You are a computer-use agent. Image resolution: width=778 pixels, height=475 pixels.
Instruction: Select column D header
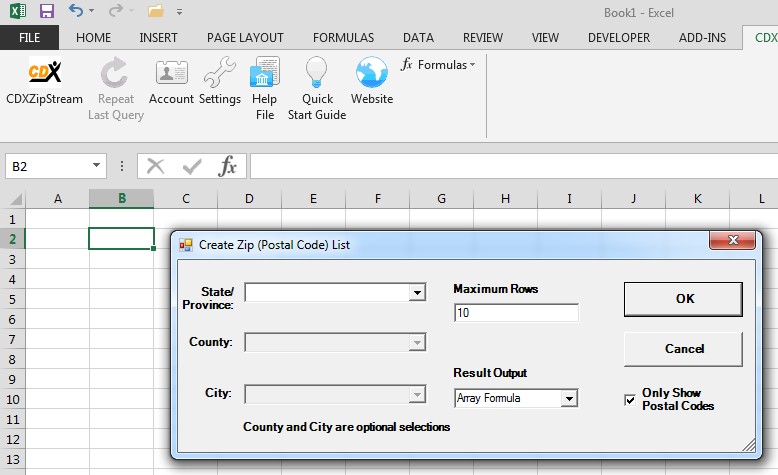coord(249,199)
